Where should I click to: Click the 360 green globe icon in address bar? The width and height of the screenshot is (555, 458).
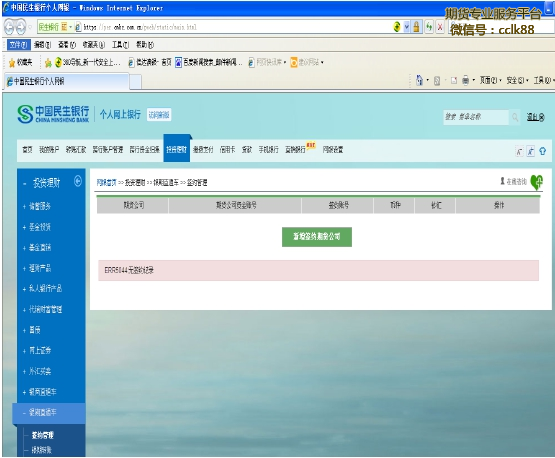click(397, 27)
